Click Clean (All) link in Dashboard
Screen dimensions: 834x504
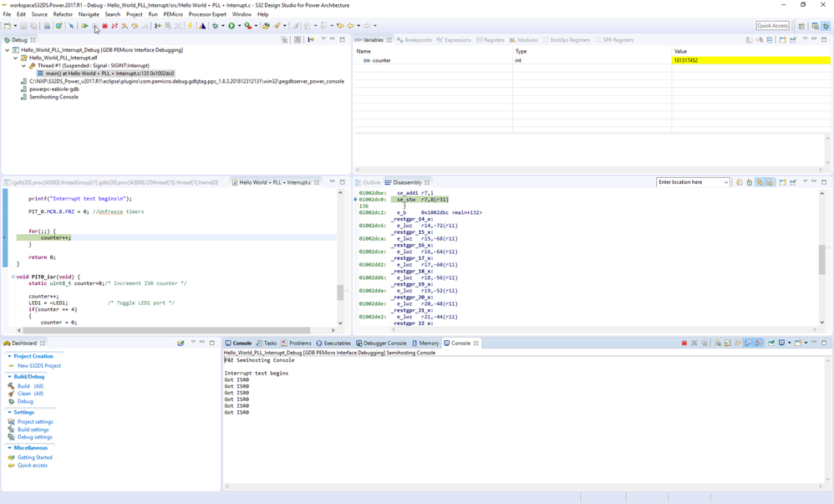30,394
